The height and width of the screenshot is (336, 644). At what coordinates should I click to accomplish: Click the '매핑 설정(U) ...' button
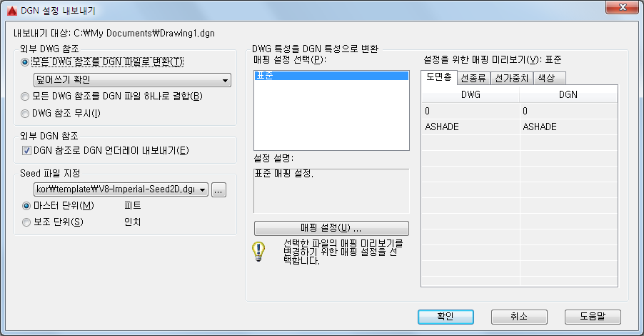tap(331, 228)
